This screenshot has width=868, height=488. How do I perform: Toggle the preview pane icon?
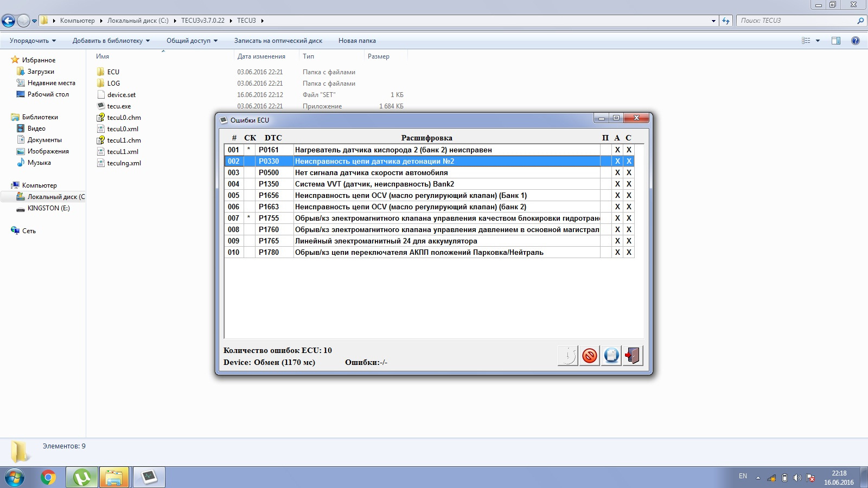(836, 41)
